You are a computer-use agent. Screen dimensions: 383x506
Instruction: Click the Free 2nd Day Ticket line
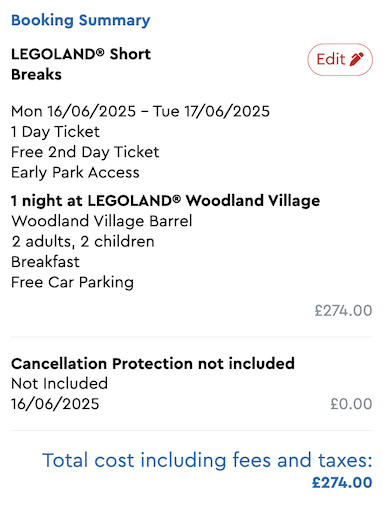click(85, 152)
